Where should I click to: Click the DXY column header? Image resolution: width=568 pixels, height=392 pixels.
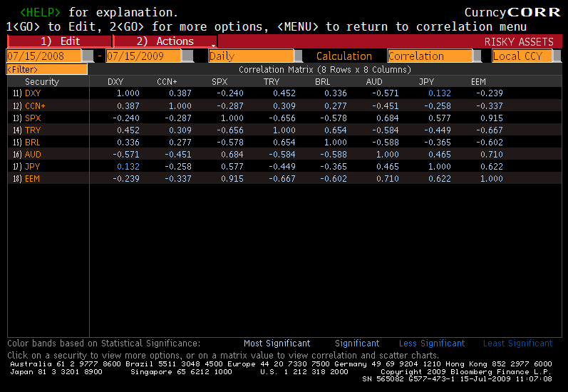(x=115, y=82)
